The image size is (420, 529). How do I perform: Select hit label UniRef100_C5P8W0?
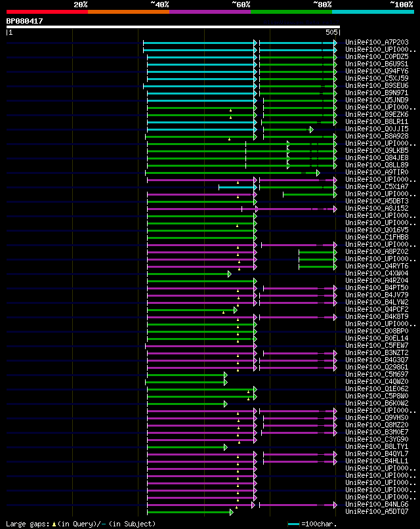pyautogui.click(x=377, y=396)
